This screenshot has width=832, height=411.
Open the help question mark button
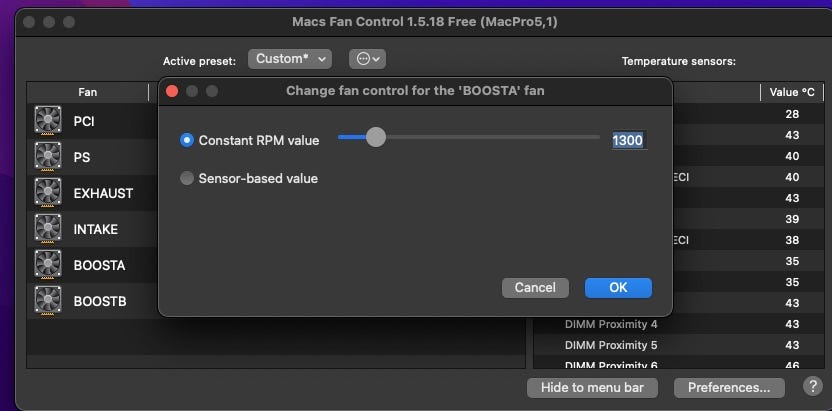pyautogui.click(x=811, y=387)
